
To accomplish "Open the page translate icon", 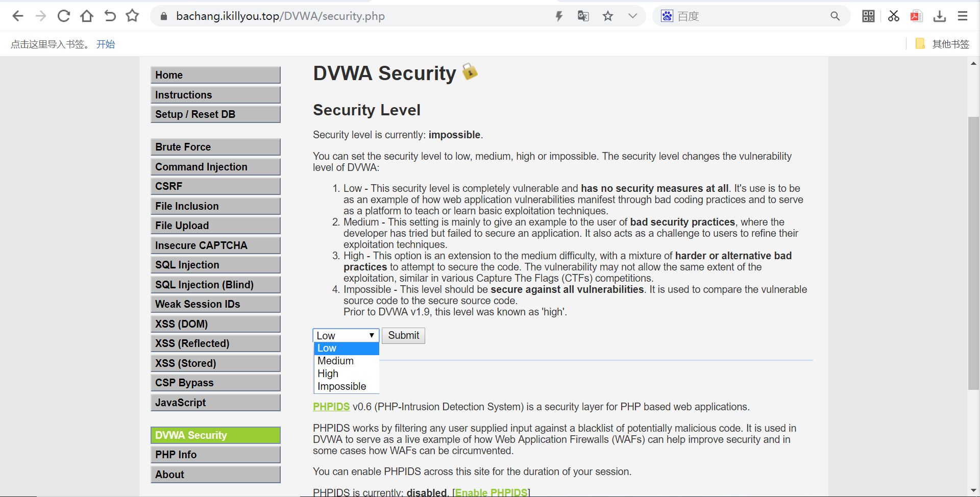I will coord(583,16).
